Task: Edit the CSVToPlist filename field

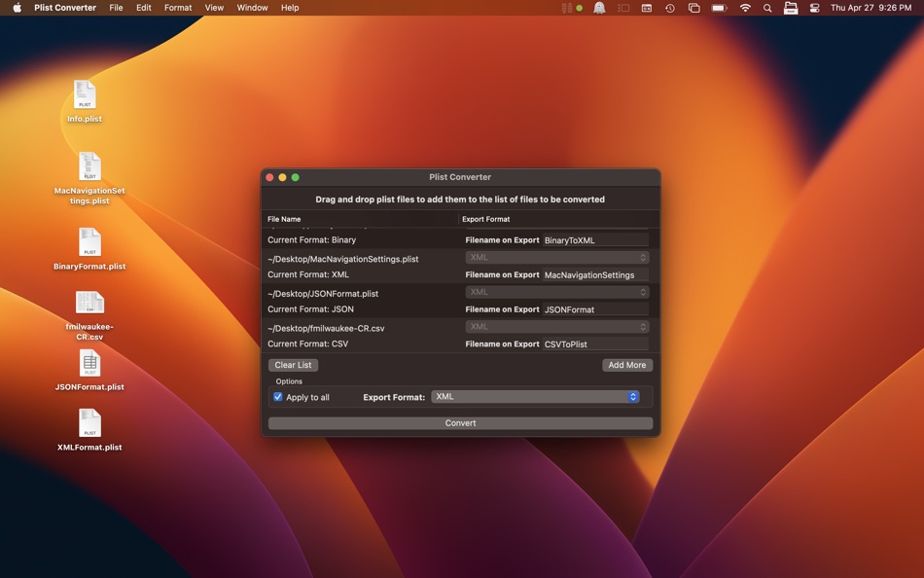Action: pos(595,343)
